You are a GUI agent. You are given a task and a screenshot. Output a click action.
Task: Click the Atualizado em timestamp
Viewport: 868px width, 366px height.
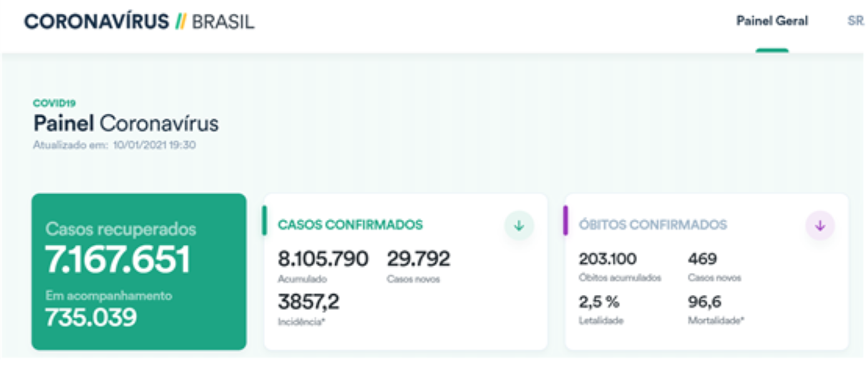pos(116,146)
